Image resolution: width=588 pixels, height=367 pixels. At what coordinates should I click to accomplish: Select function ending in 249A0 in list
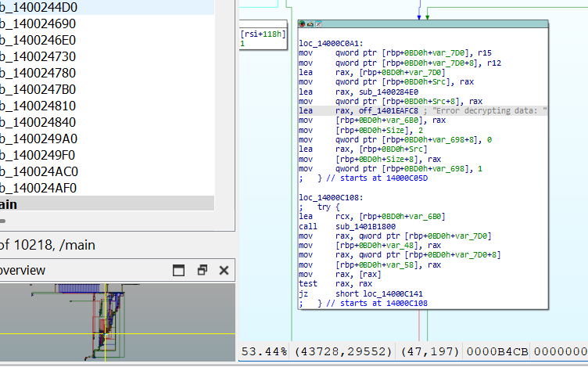[38, 139]
